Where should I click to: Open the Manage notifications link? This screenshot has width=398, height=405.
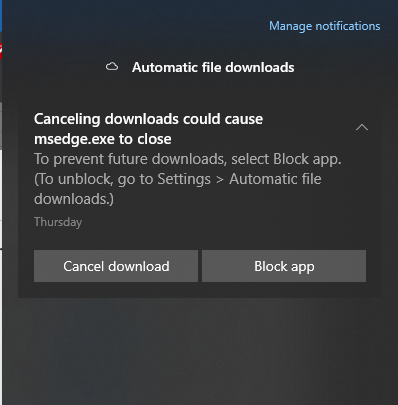325,26
